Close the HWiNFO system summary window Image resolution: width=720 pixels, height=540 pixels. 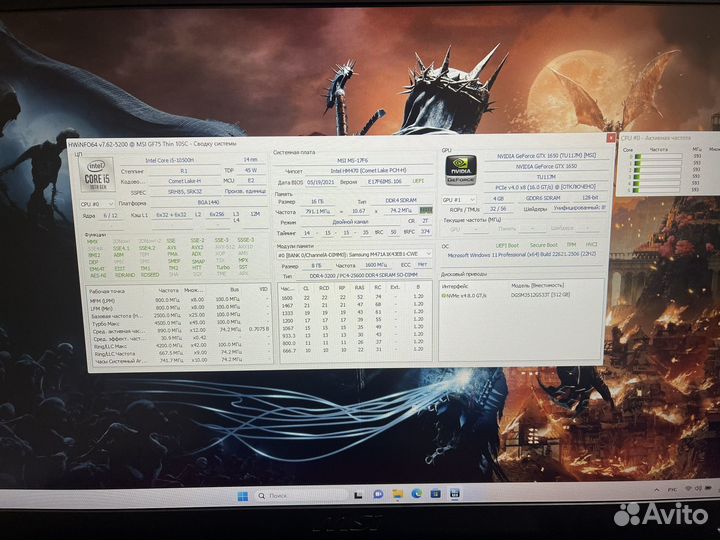[610, 137]
